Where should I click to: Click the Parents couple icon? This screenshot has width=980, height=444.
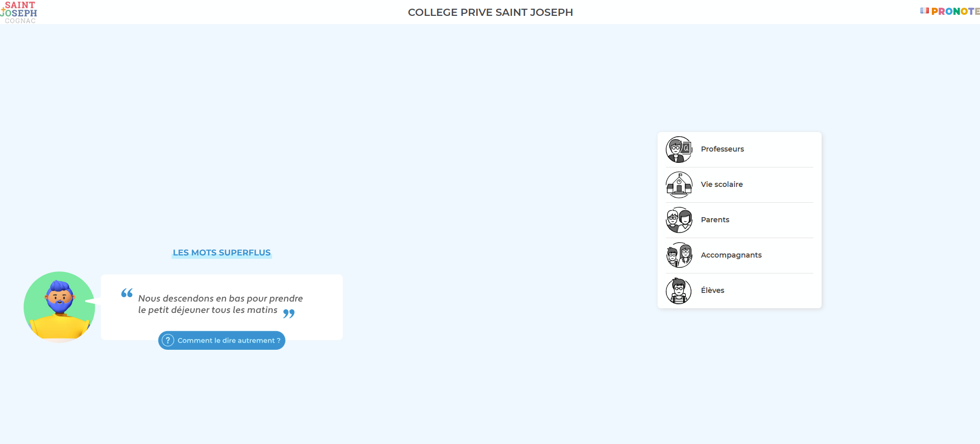pos(679,220)
